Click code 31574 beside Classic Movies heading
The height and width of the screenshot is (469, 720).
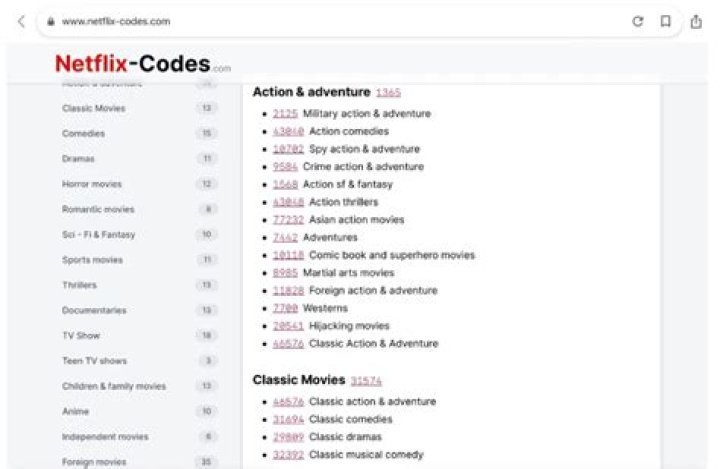click(x=365, y=381)
